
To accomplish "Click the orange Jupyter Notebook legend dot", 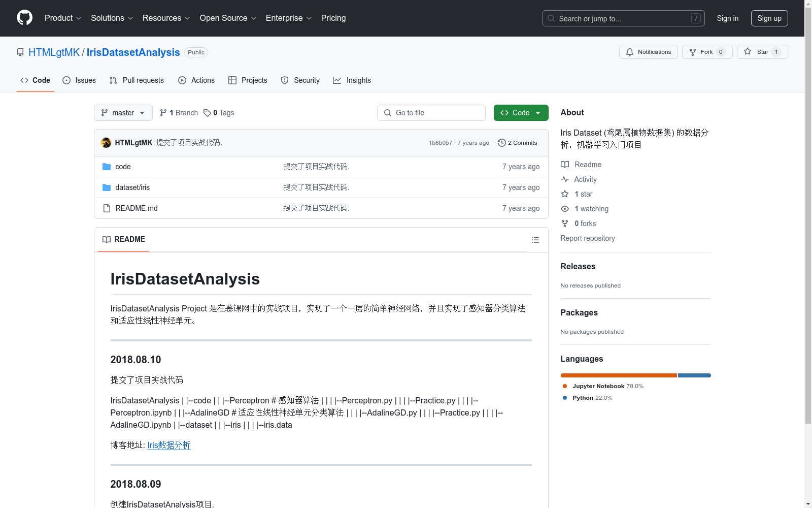I will click(x=565, y=386).
